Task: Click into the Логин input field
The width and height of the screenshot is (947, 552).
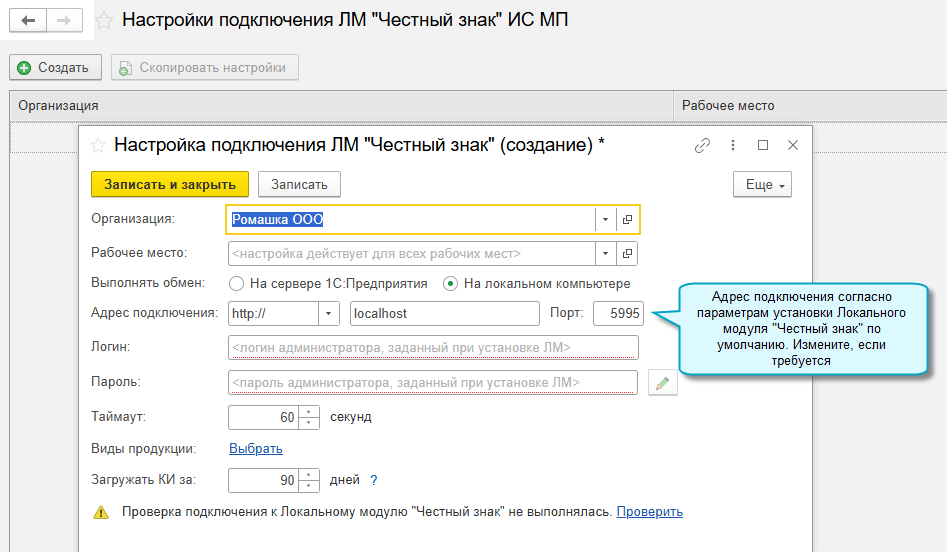Action: pyautogui.click(x=433, y=347)
